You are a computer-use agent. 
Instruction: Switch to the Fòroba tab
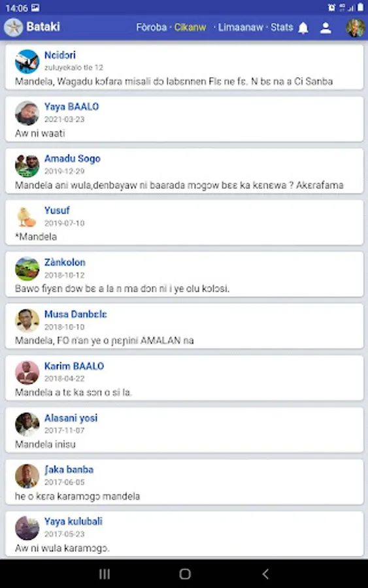(151, 27)
